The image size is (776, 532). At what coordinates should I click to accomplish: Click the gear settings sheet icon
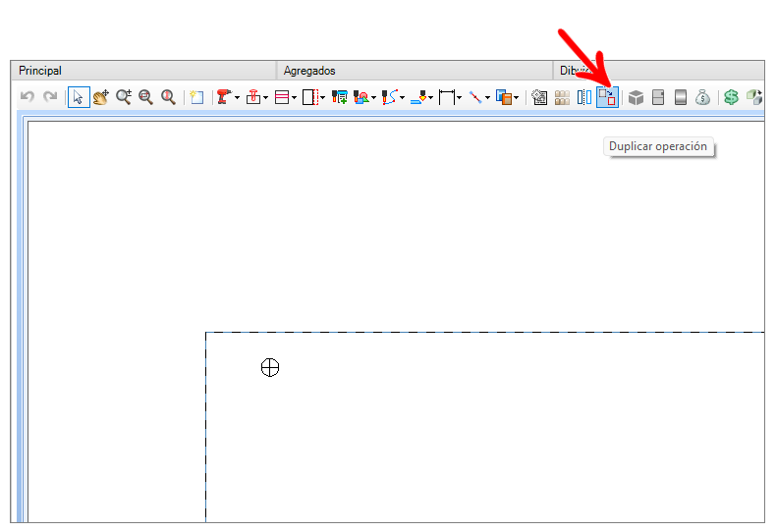(539, 97)
